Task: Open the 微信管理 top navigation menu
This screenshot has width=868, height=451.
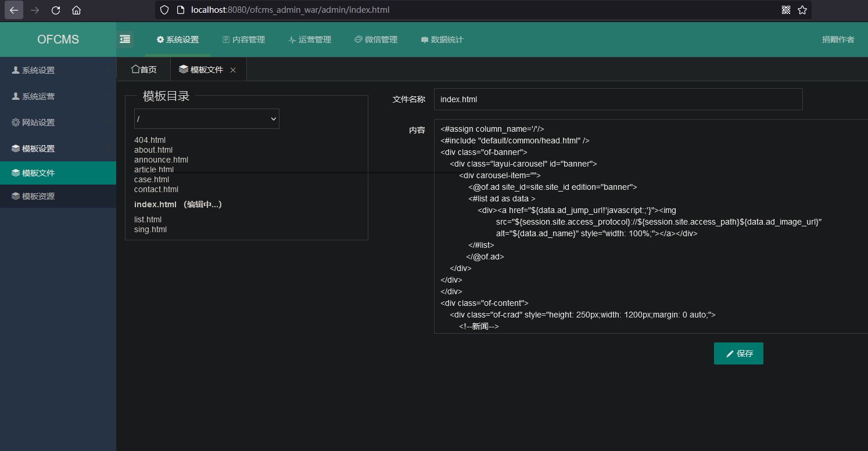Action: point(376,39)
